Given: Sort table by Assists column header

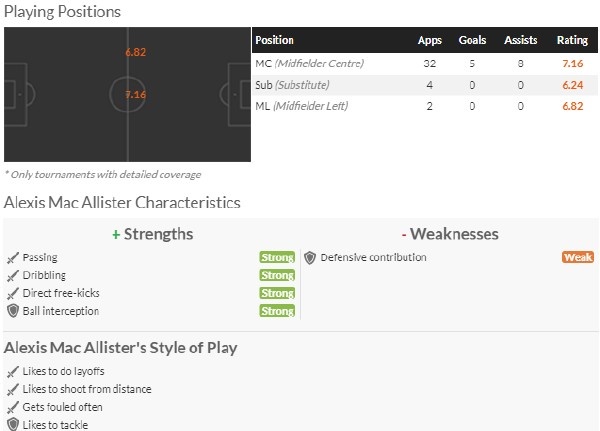Looking at the screenshot, I should pos(520,40).
